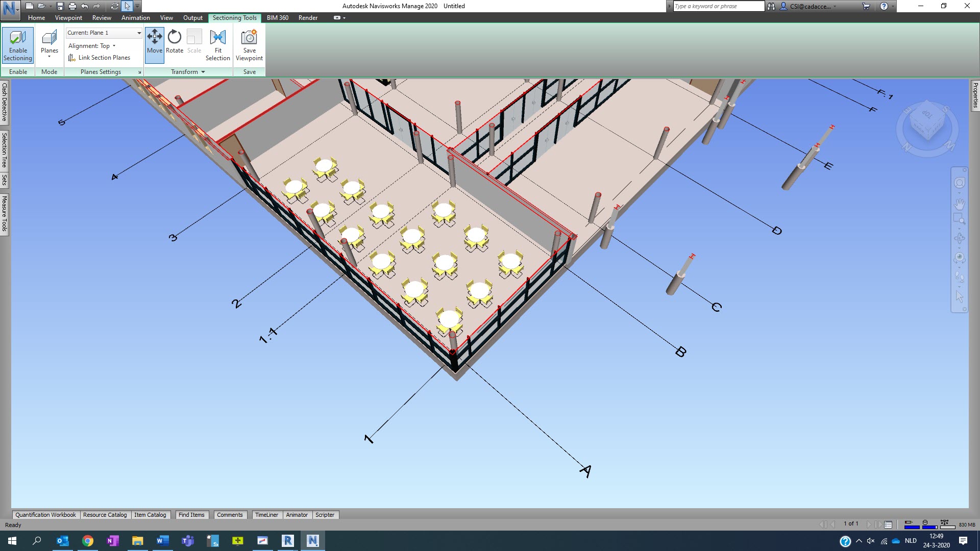Activate the Move gizmo tool
This screenshot has width=980, height=551.
(x=155, y=45)
